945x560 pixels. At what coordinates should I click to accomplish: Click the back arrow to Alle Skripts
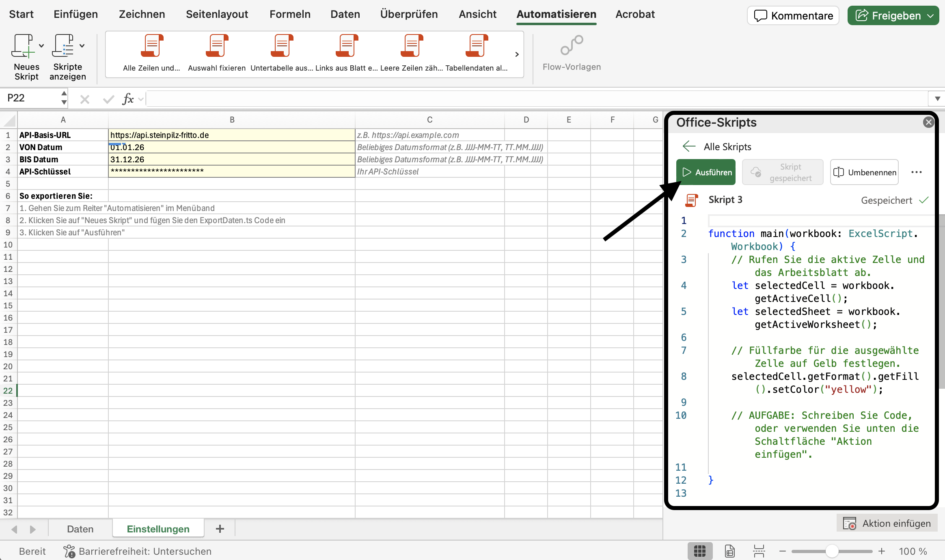pyautogui.click(x=689, y=146)
